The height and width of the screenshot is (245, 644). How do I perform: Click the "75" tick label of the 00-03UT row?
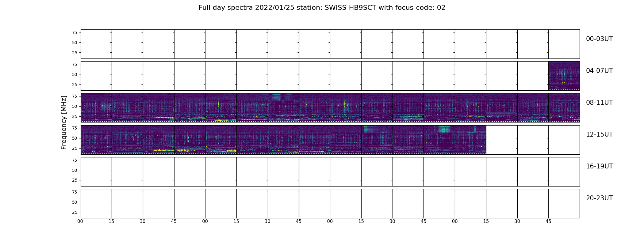[75, 32]
